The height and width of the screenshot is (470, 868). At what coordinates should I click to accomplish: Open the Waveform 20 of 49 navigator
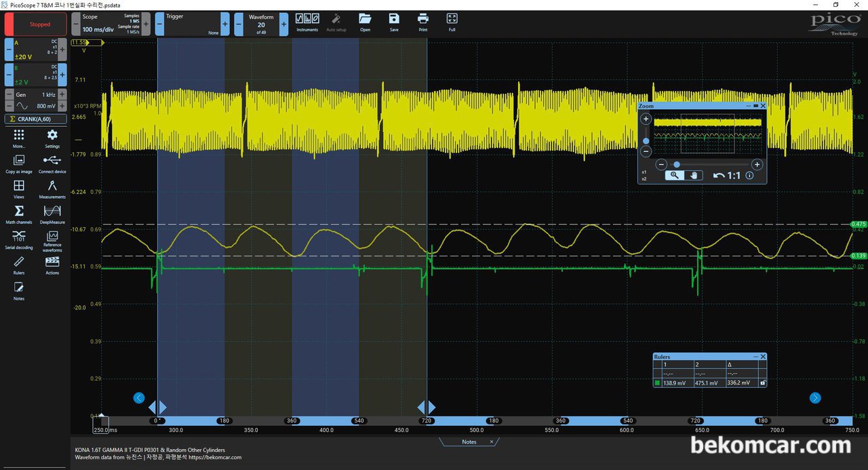coord(261,24)
